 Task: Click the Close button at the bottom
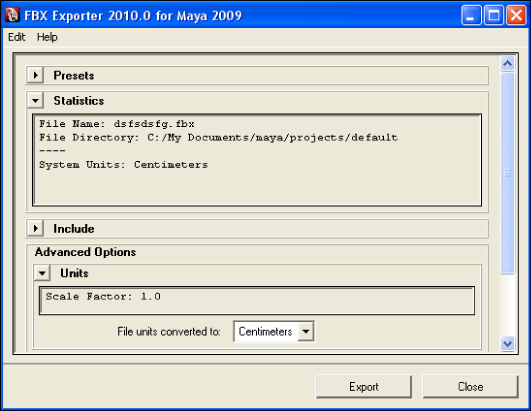click(x=470, y=387)
